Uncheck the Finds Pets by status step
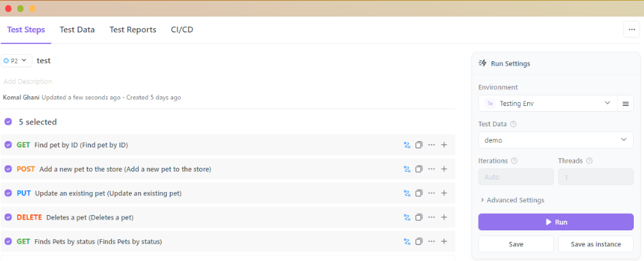 [8, 242]
